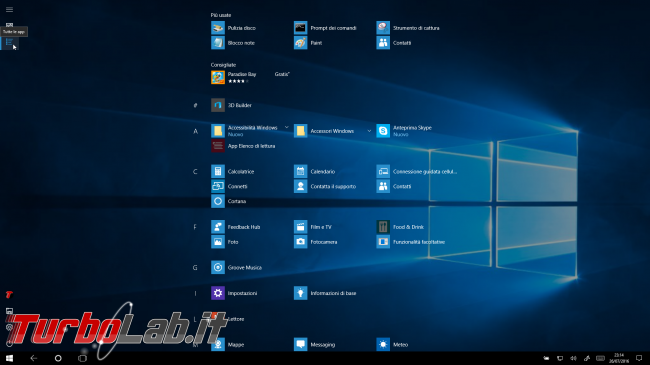650x365 pixels.
Task: Open Task View in the taskbar
Action: (82, 358)
